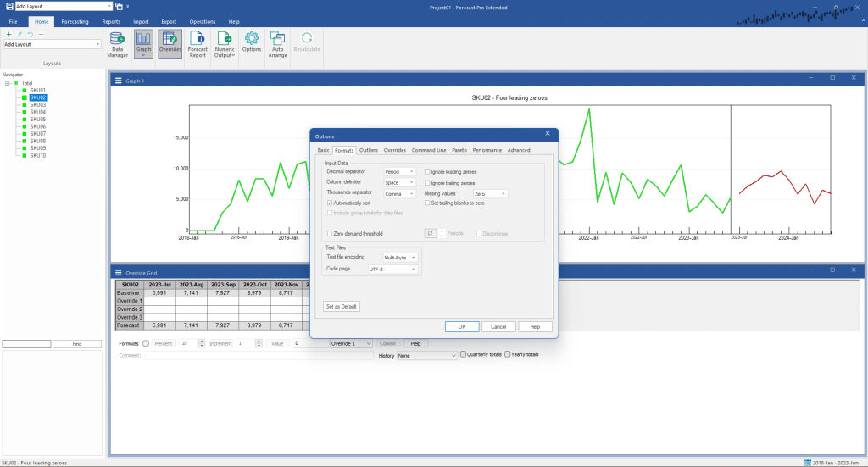Open the Override Grid hamburger menu
This screenshot has width=868, height=467.
[x=118, y=273]
